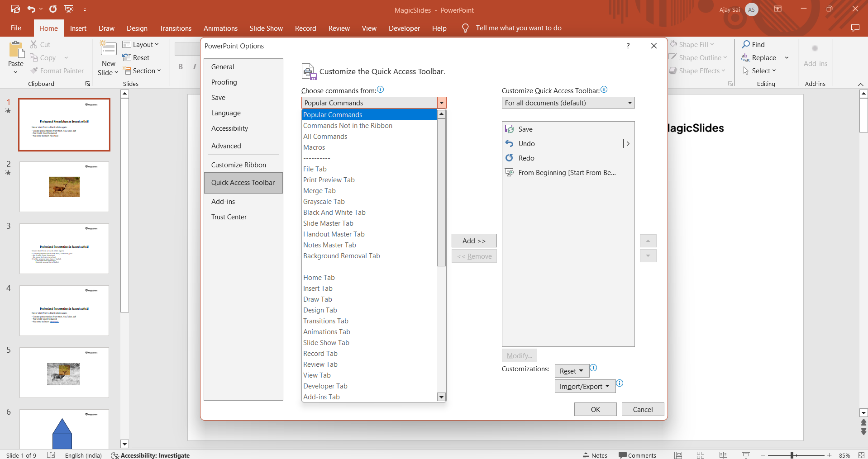This screenshot has width=868, height=459.
Task: Toggle the Notes pane in status bar
Action: (595, 455)
